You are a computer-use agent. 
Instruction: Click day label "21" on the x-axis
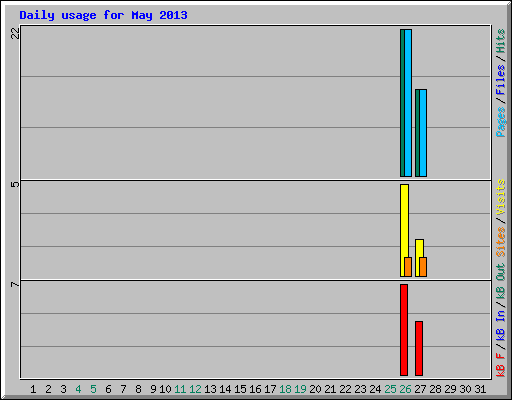tap(330, 389)
